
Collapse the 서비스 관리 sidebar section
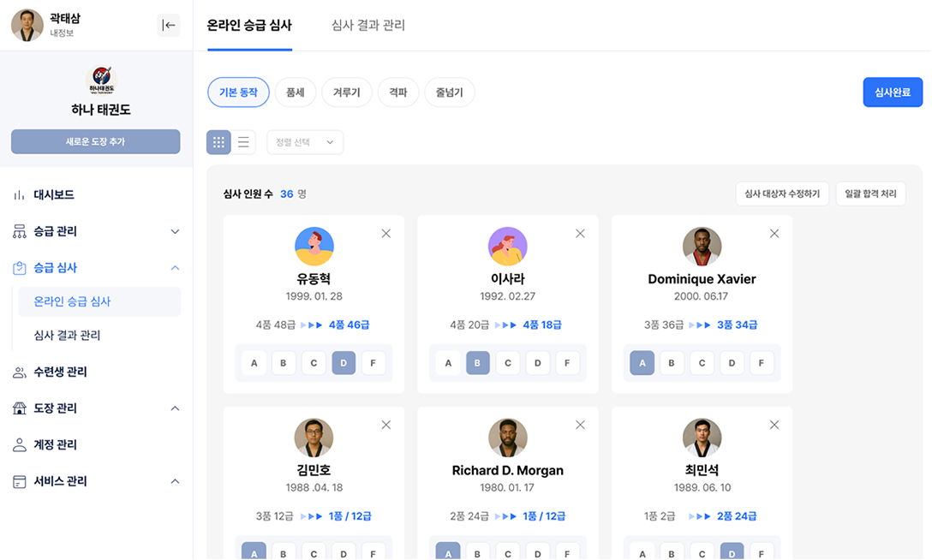pyautogui.click(x=175, y=481)
